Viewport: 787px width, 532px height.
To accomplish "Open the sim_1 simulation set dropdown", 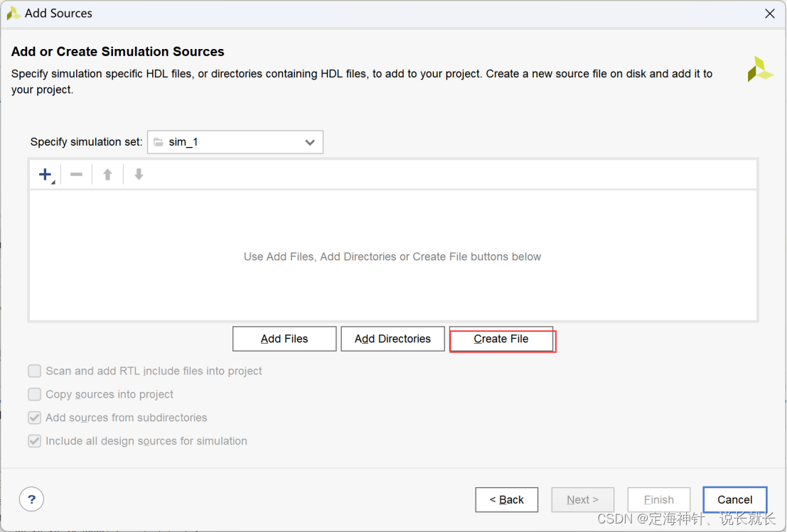I will point(235,142).
